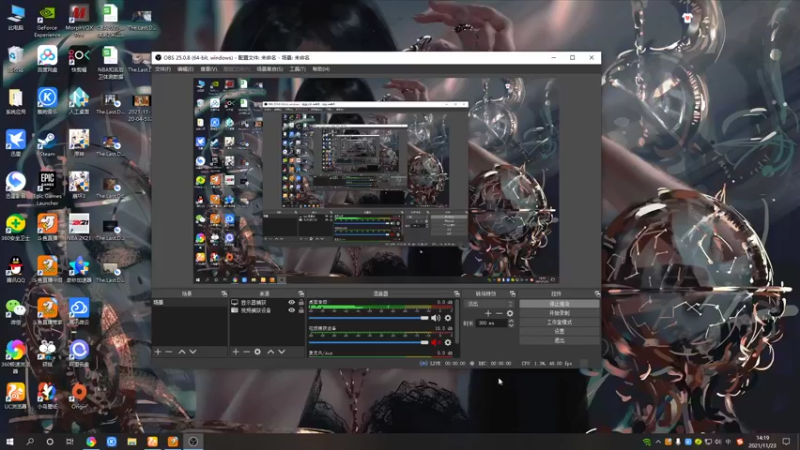Select the scene entry in Scenes list
The image size is (800, 450).
click(189, 303)
